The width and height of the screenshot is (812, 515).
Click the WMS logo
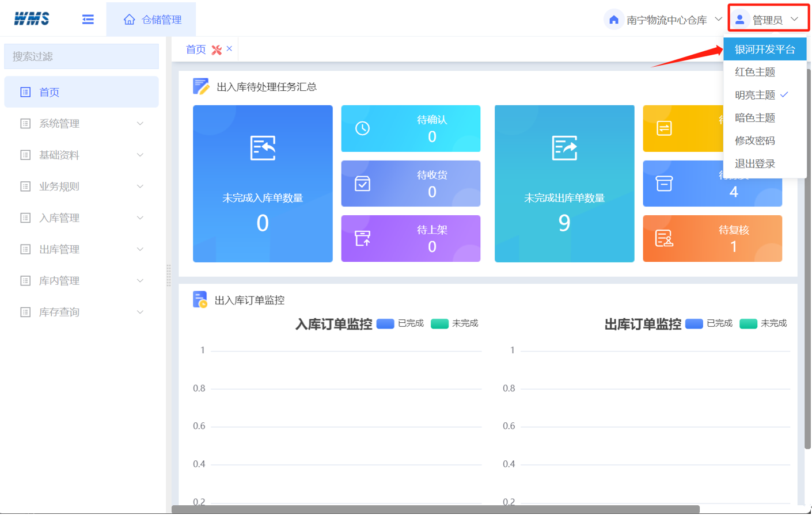(32, 19)
